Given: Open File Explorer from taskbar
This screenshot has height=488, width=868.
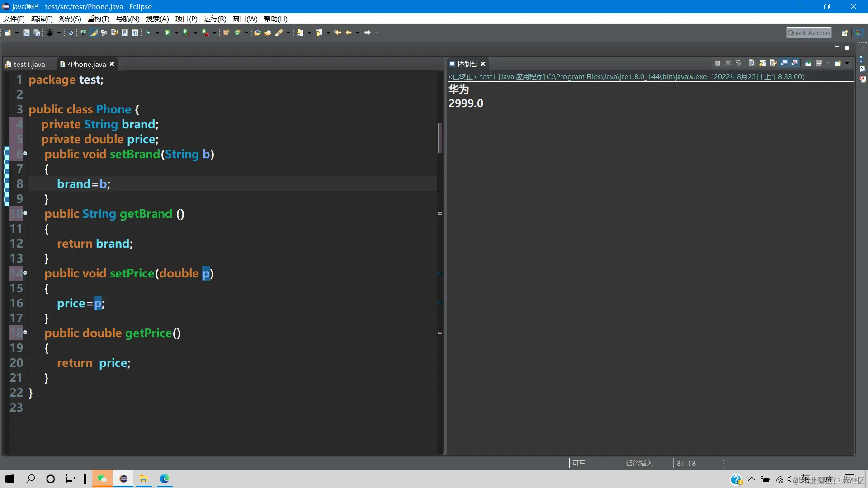Looking at the screenshot, I should click(x=144, y=479).
